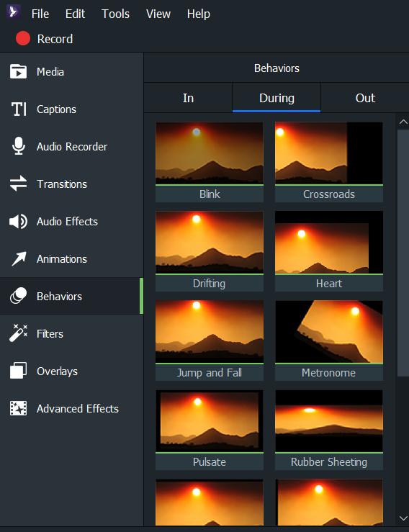Go to the Advanced Effects label

pyautogui.click(x=78, y=409)
